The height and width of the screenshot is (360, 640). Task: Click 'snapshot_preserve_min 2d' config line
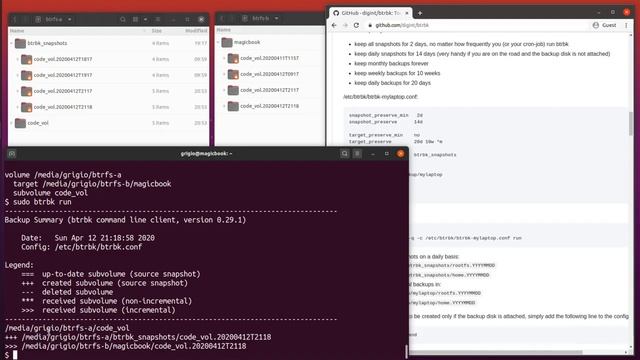click(386, 115)
